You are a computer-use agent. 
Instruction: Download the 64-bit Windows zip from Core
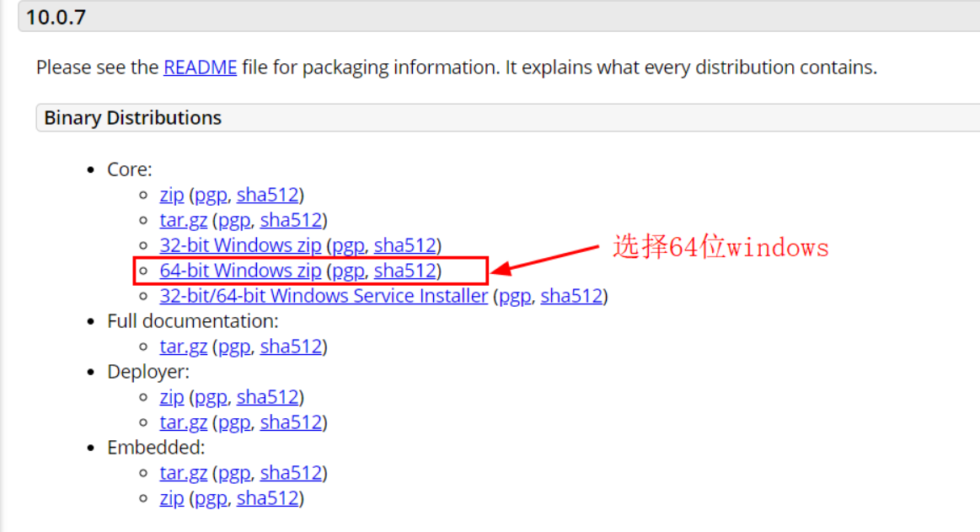240,271
